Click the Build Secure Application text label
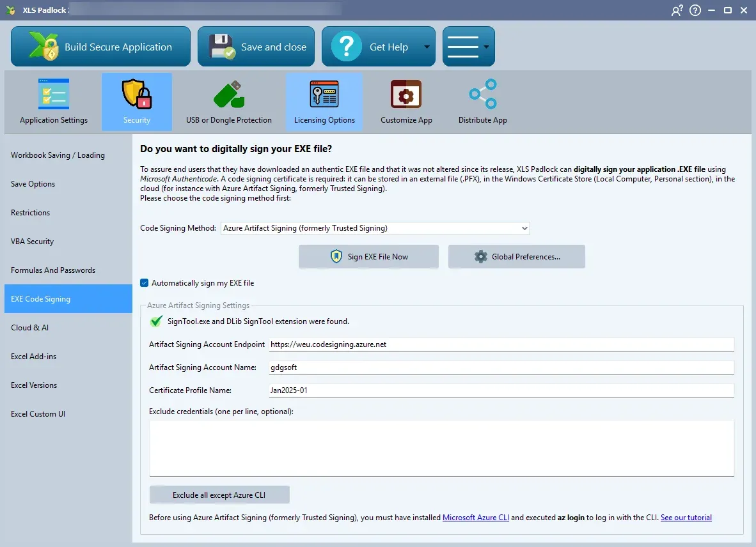Image resolution: width=756 pixels, height=547 pixels. pos(118,47)
